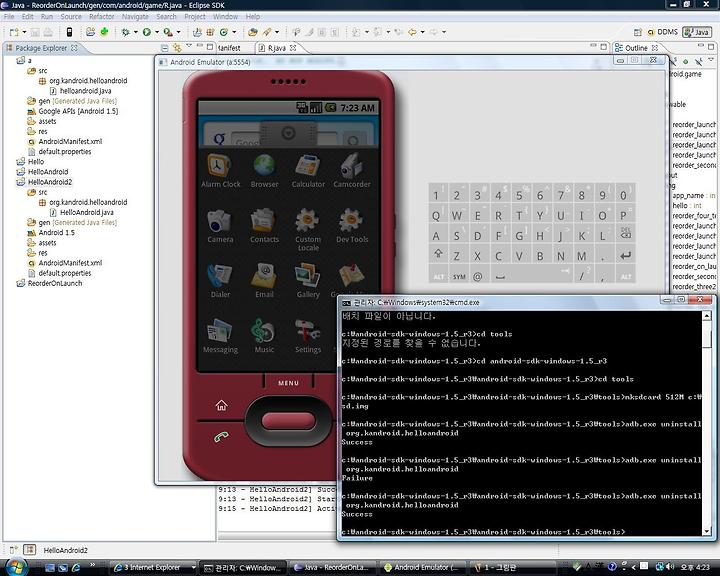Open the Debug button dropdown arrow
Screen dimensions: 720x576
pos(136,32)
